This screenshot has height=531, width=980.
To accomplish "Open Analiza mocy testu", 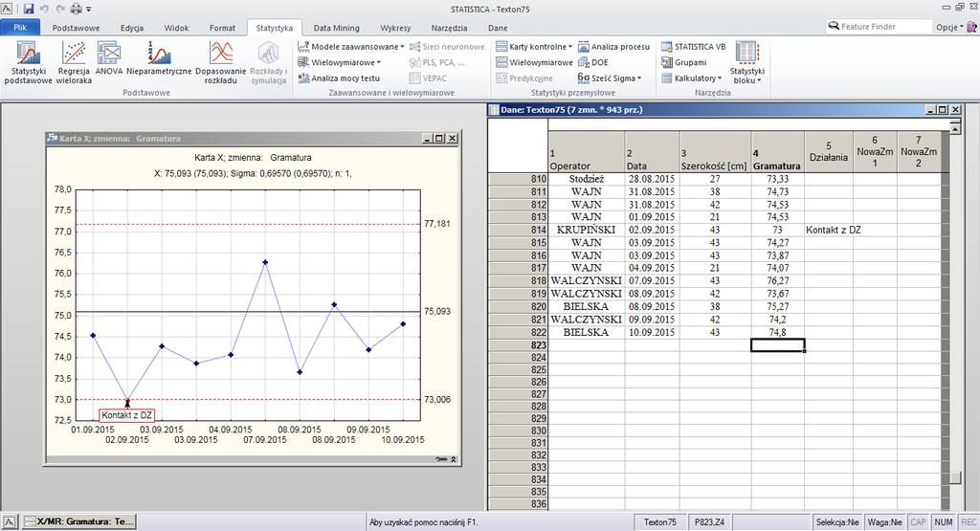I will 339,78.
